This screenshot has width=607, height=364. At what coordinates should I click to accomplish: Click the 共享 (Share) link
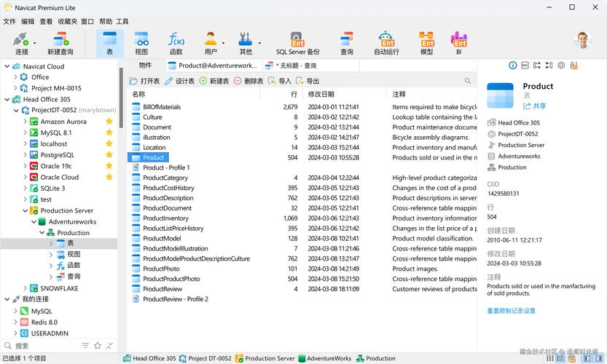[x=535, y=106]
